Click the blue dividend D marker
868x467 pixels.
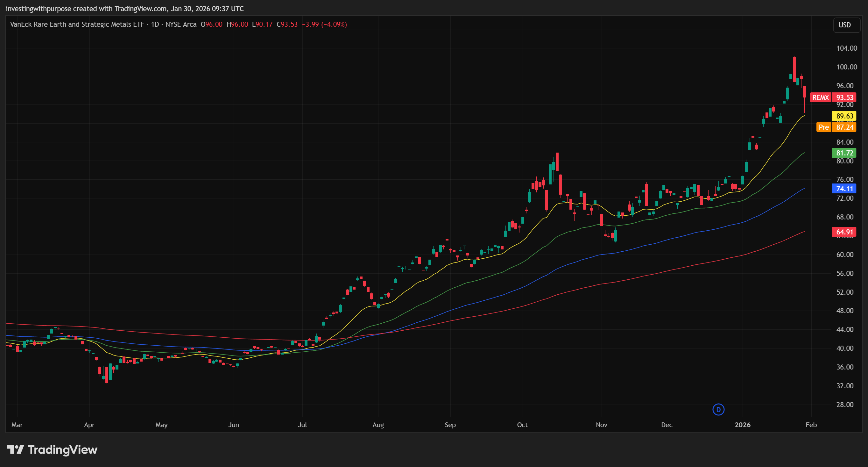click(x=718, y=409)
